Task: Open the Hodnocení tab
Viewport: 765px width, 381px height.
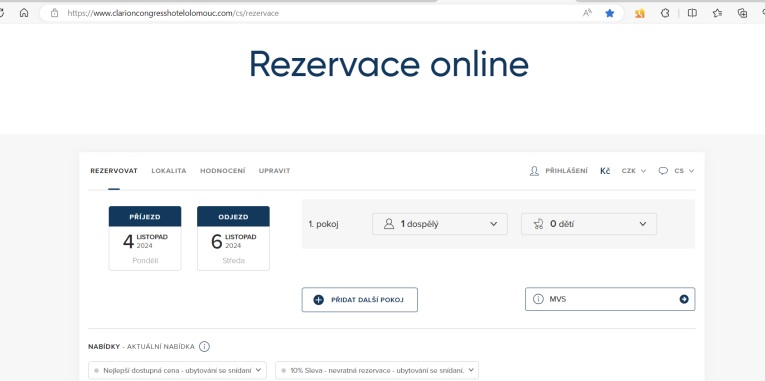Action: (x=222, y=171)
